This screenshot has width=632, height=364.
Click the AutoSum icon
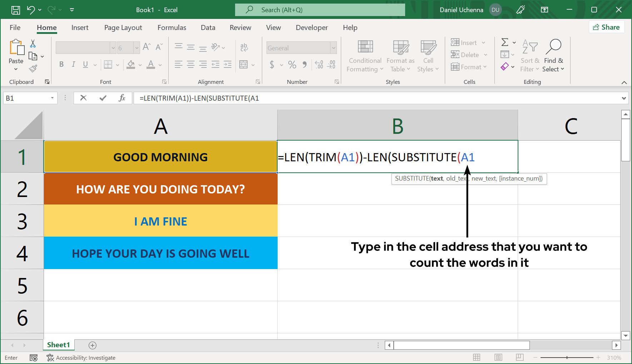pyautogui.click(x=505, y=42)
